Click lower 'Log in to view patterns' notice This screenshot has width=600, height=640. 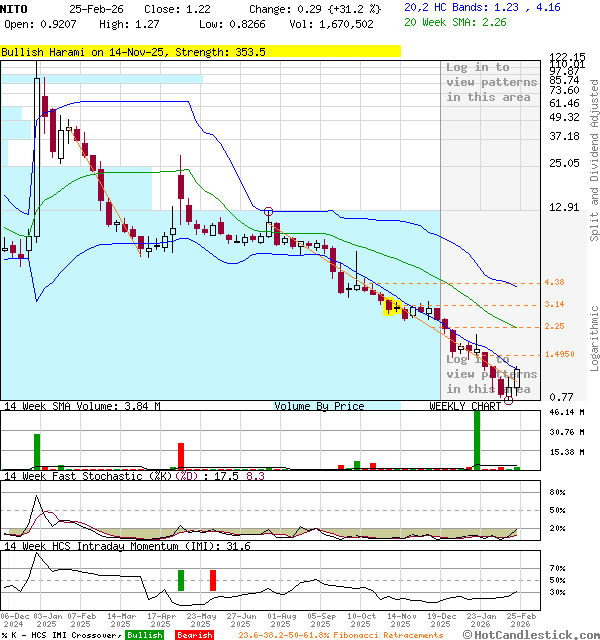click(478, 373)
